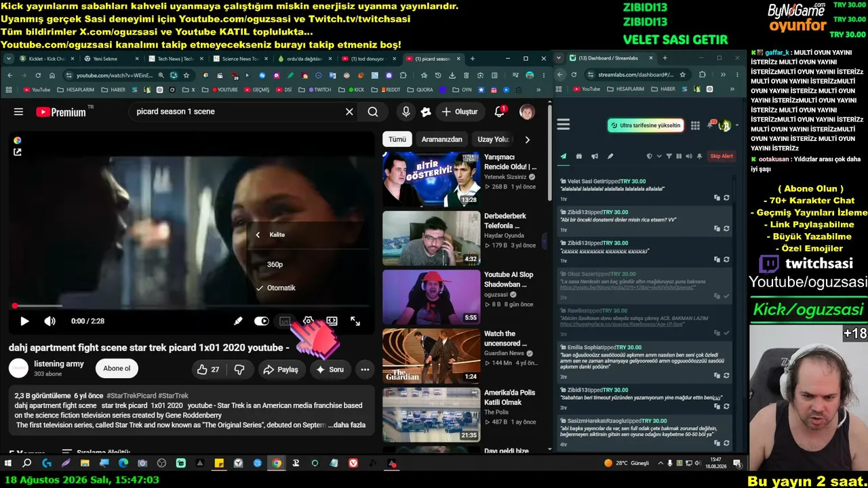Switch to the Kicklet browser tab
Viewport: 868px width, 488px height.
[x=47, y=59]
